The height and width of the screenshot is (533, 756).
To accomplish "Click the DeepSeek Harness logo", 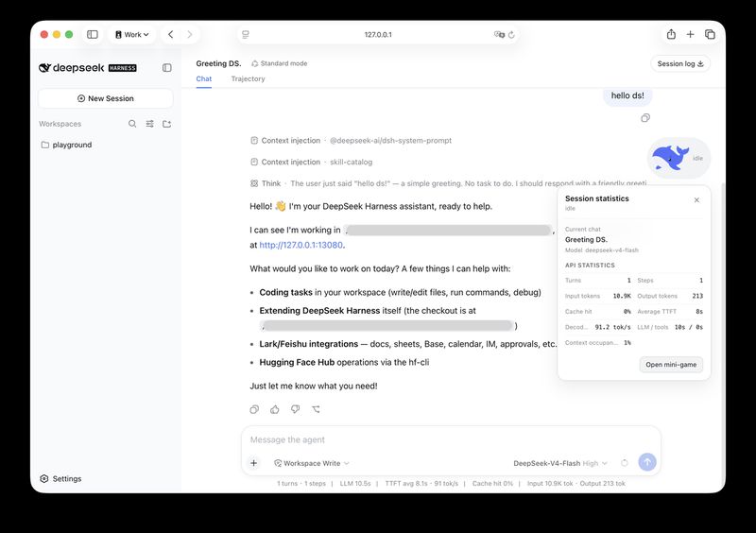I will click(88, 67).
